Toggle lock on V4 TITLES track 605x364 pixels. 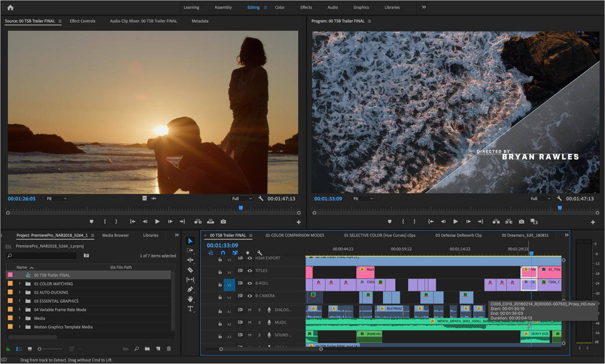(220, 272)
